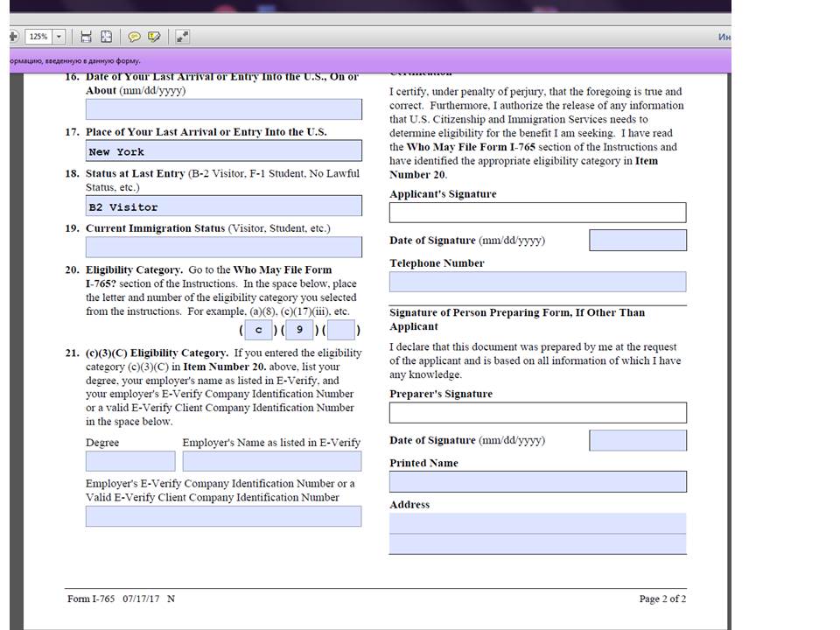
Task: Open the tools pane at toolbar right
Action: [724, 37]
